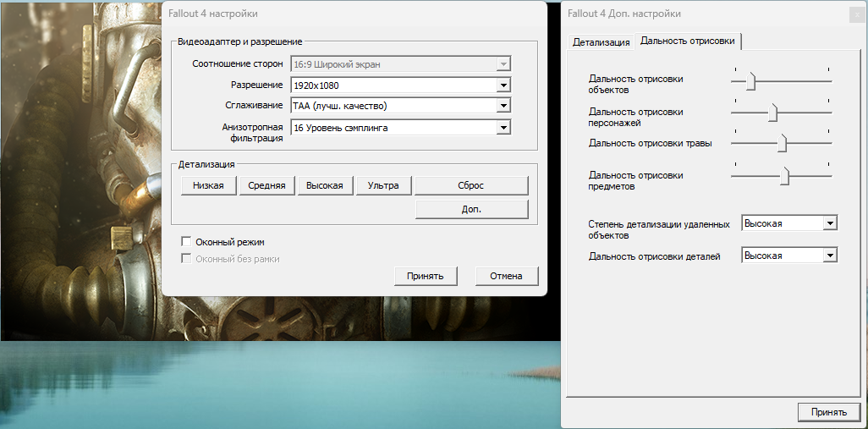This screenshot has height=429, width=868.
Task: Open the Степень детализации удаленных объектов dropdown
Action: (x=788, y=223)
